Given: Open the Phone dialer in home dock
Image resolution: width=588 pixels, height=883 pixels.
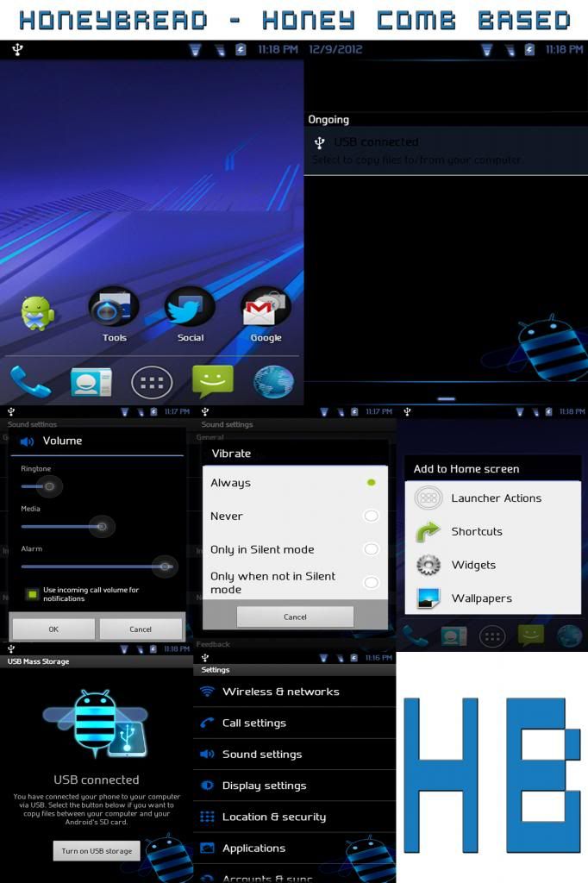Looking at the screenshot, I should [29, 381].
